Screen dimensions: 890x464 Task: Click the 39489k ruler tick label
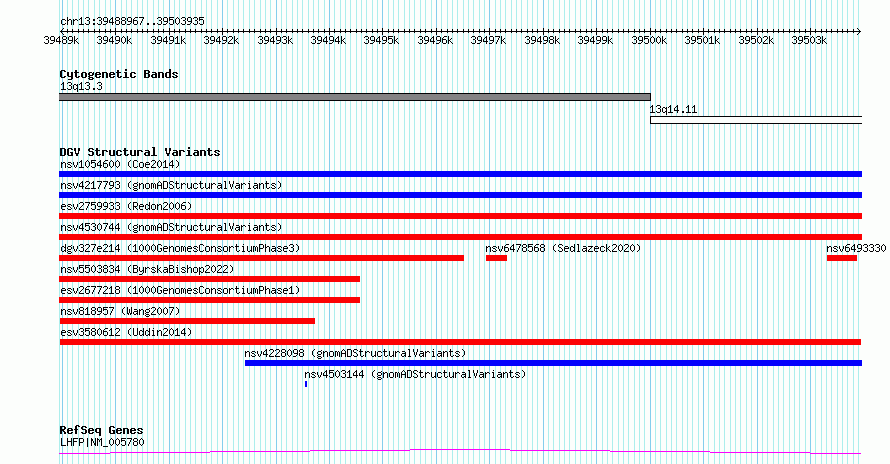[x=61, y=40]
